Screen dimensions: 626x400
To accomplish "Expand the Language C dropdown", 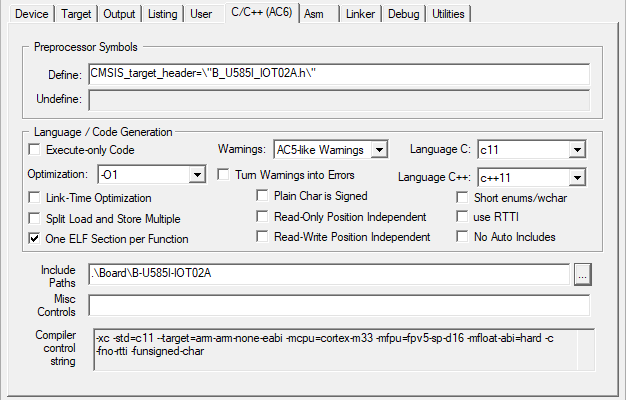I will 576,150.
